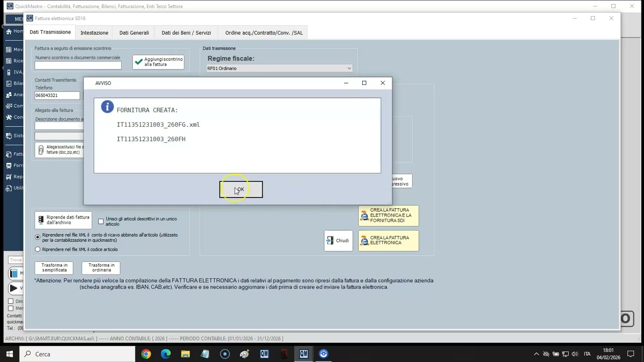Switch to Intestazione tab
The height and width of the screenshot is (362, 644).
tap(94, 33)
